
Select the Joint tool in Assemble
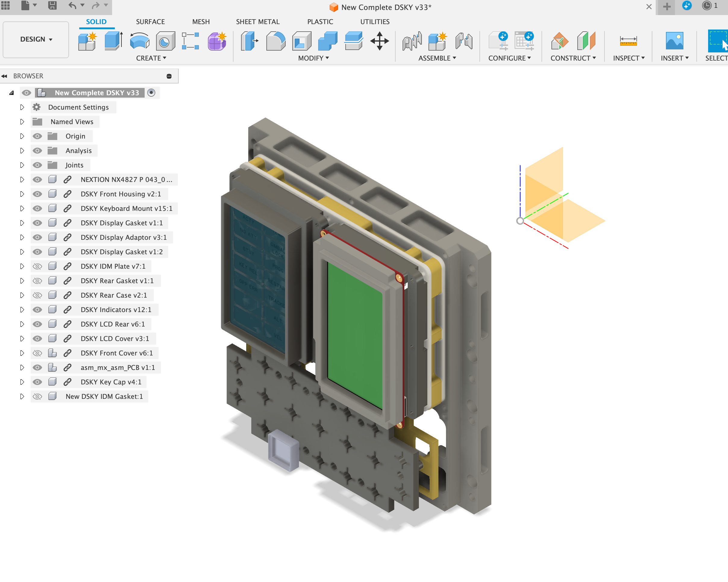(x=412, y=41)
